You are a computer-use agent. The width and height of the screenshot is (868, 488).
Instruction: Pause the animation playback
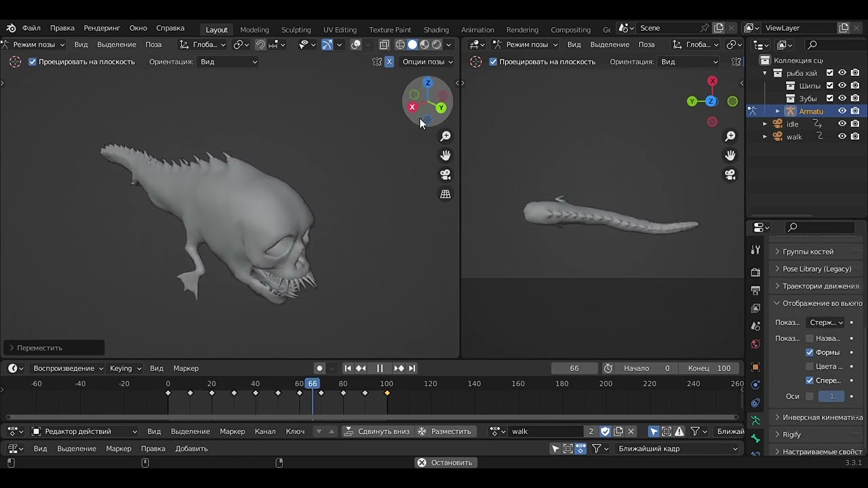pos(380,368)
